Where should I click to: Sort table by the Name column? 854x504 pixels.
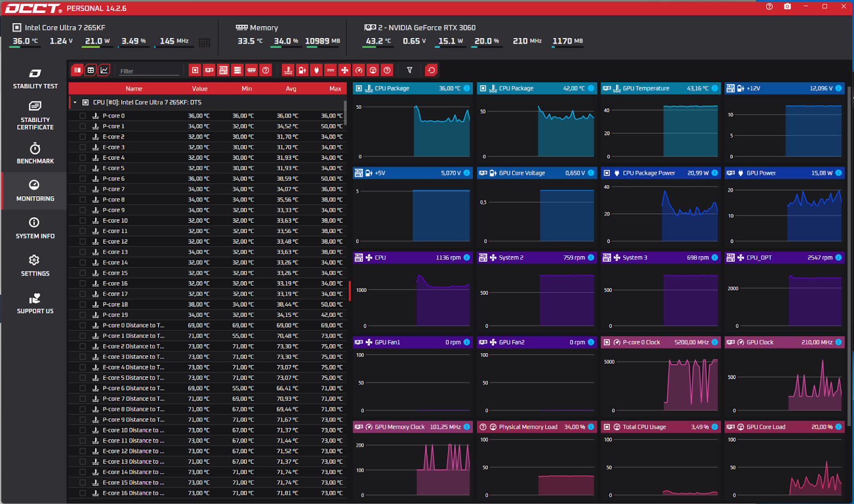coord(134,89)
